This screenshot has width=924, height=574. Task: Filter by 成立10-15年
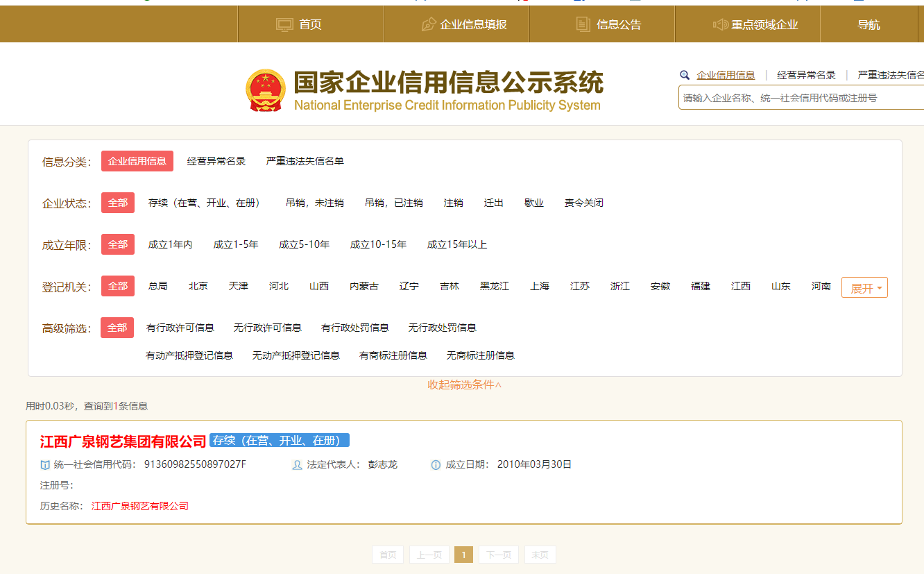pyautogui.click(x=378, y=244)
